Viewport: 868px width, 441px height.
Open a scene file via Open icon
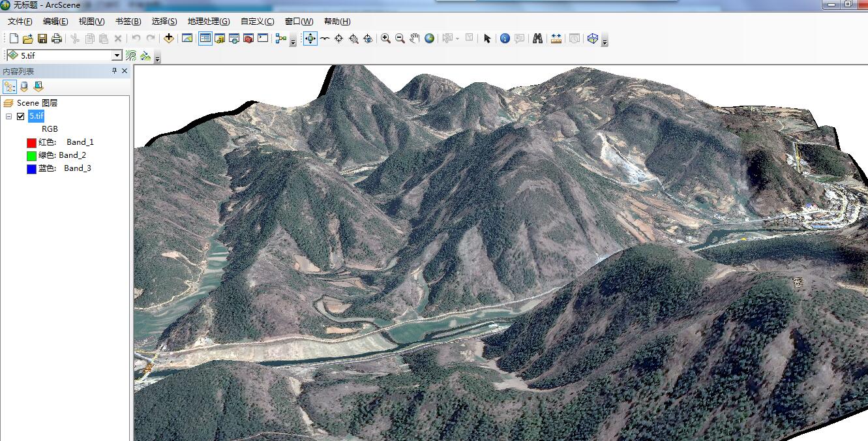pyautogui.click(x=27, y=38)
